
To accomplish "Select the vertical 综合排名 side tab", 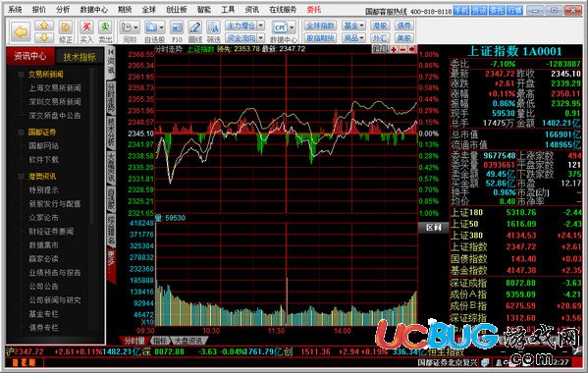I will [111, 230].
